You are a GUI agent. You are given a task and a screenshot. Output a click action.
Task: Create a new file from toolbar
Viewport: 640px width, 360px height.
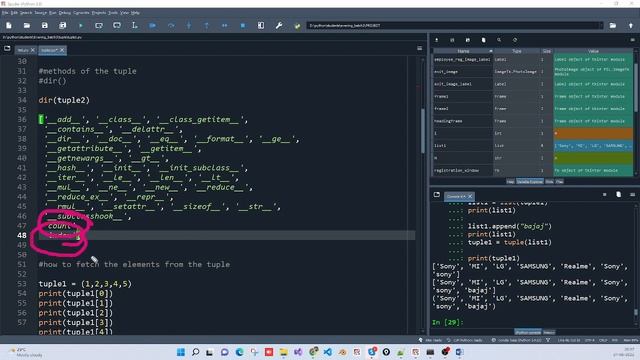(x=9, y=25)
